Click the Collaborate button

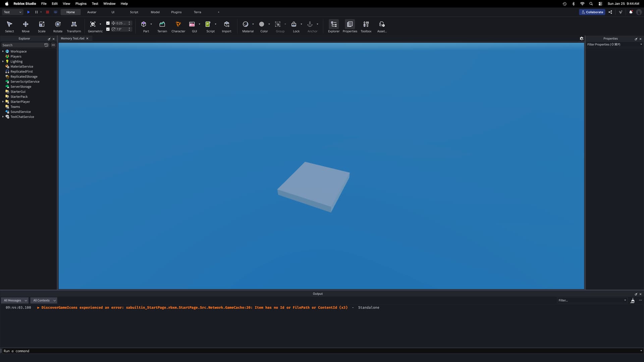pos(592,12)
